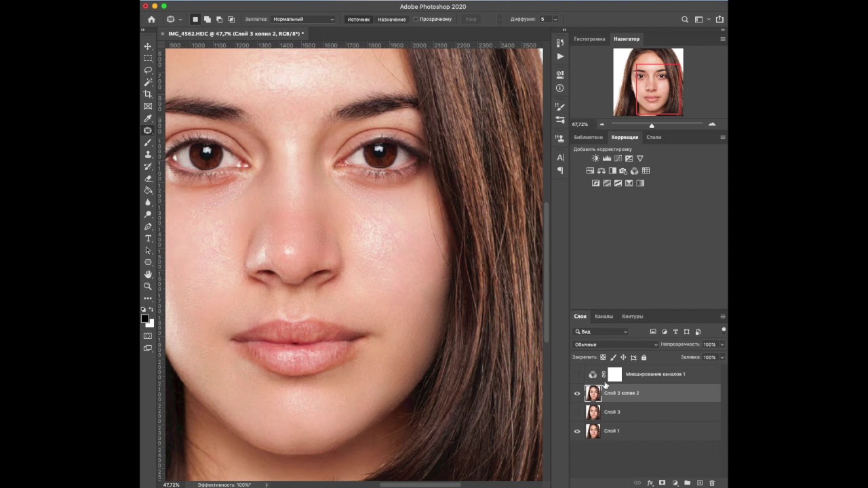Create a new layer
Image resolution: width=868 pixels, height=488 pixels.
(x=700, y=483)
